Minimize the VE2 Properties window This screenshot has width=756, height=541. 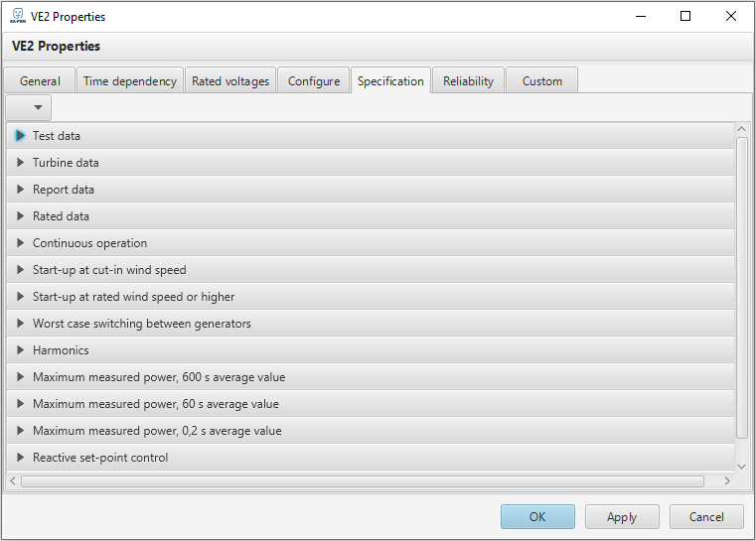(641, 16)
